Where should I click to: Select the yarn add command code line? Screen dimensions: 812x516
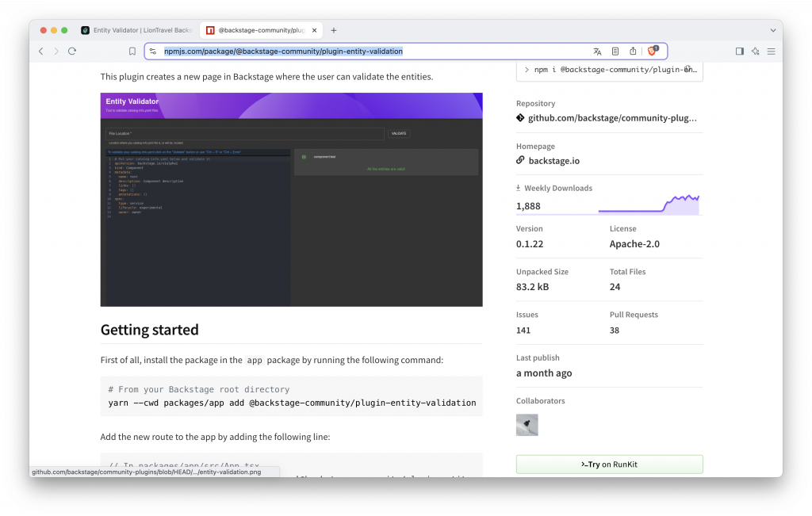(x=292, y=403)
